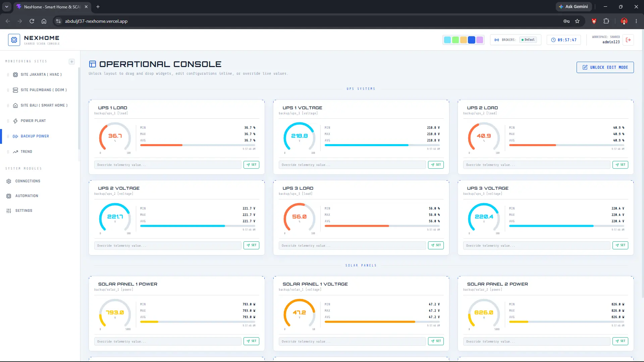The width and height of the screenshot is (644, 362).
Task: Open Site Jakarta (HVAC) page
Action: (41, 75)
